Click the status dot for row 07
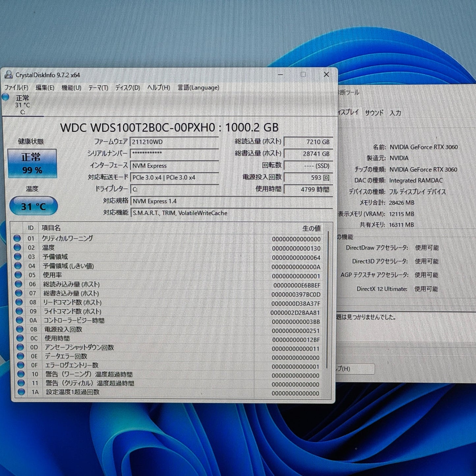 click(x=19, y=293)
